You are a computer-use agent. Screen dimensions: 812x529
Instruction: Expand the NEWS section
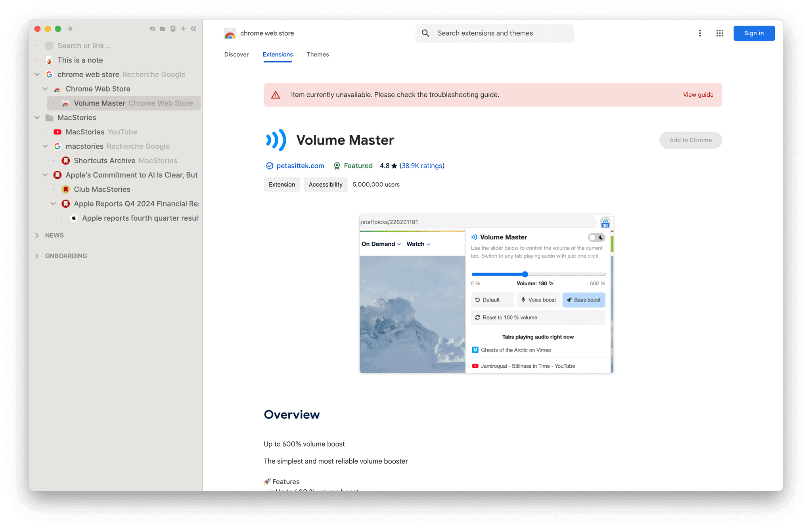[x=37, y=235]
